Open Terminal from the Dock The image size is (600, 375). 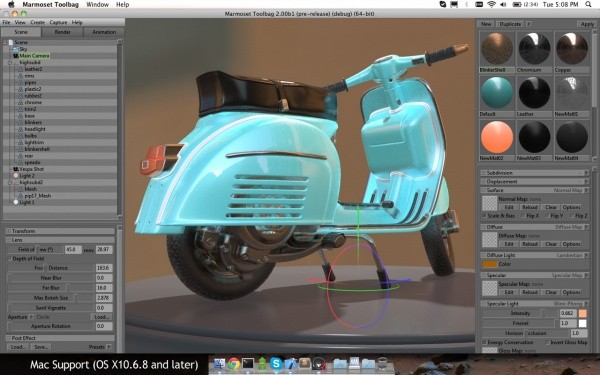tap(248, 364)
